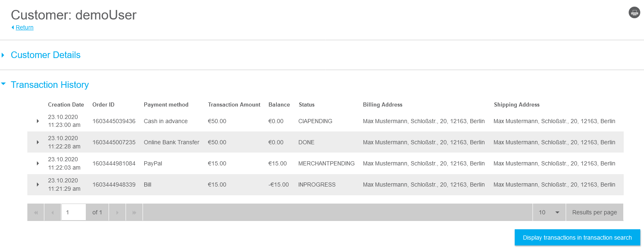Go to next page of results
This screenshot has width=644, height=250.
(117, 212)
